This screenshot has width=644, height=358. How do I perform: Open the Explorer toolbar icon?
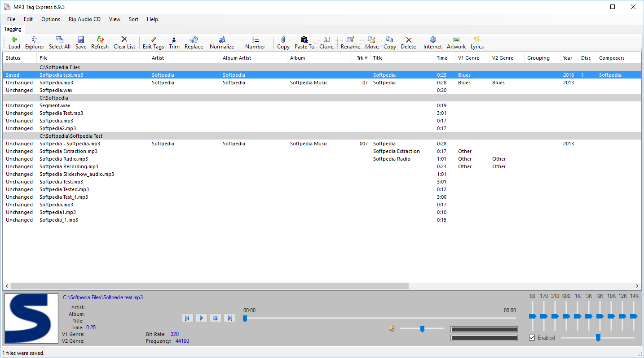tap(34, 40)
